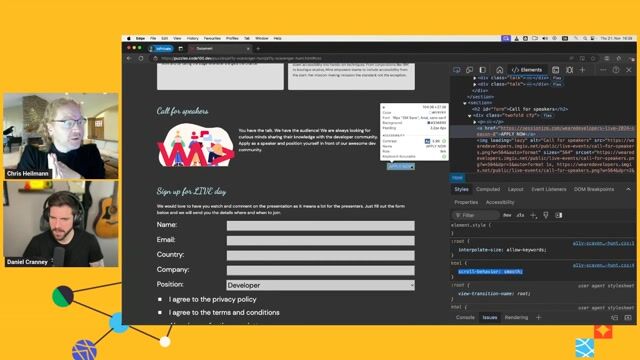Open DevTools Welcome home icon
The width and height of the screenshot is (640, 360).
499,70
